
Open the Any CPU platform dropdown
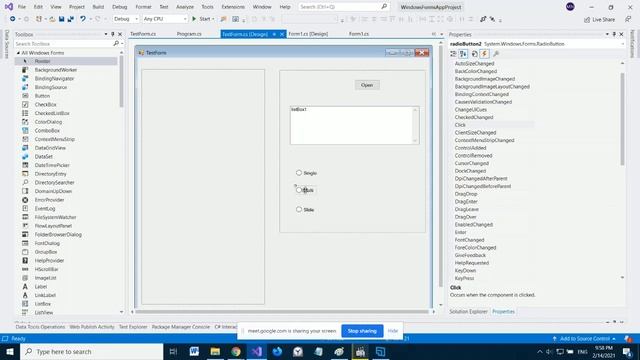(x=165, y=19)
